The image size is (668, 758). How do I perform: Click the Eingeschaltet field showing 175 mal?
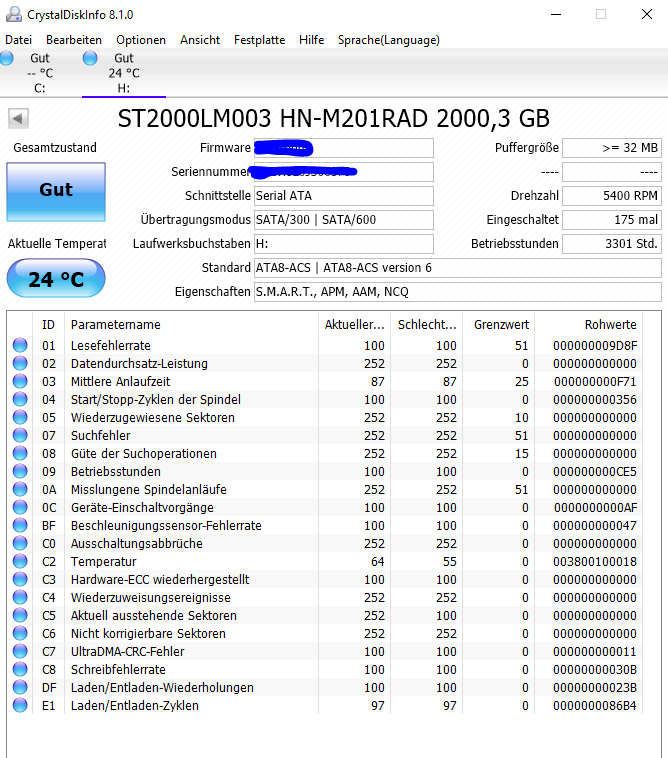612,220
